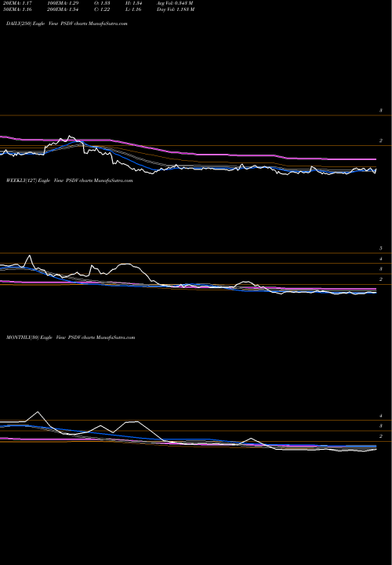Click the MONTHLY(30) Eagle View chart title

click(71, 337)
